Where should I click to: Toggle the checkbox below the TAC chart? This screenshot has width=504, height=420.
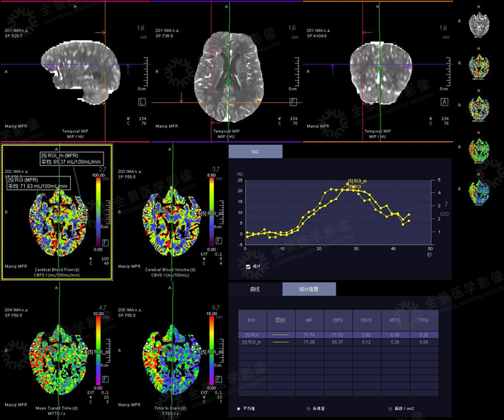click(248, 266)
